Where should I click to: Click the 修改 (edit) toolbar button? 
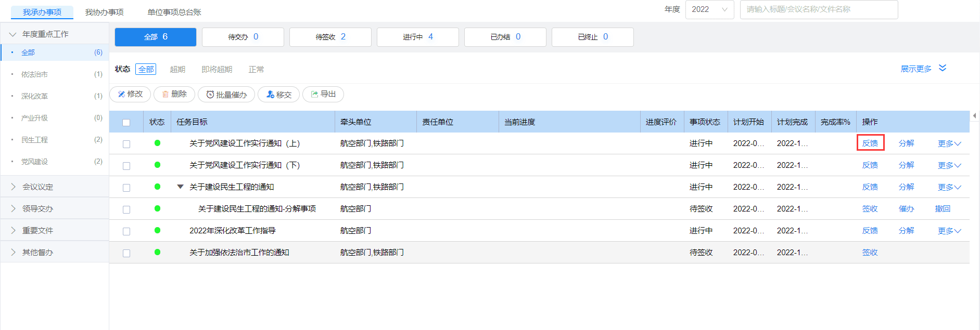(x=130, y=94)
